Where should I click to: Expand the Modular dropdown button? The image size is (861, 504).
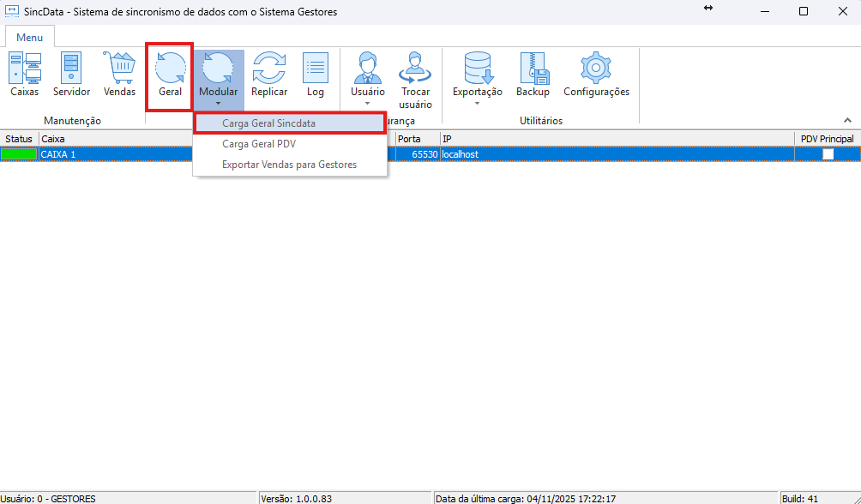(x=218, y=103)
